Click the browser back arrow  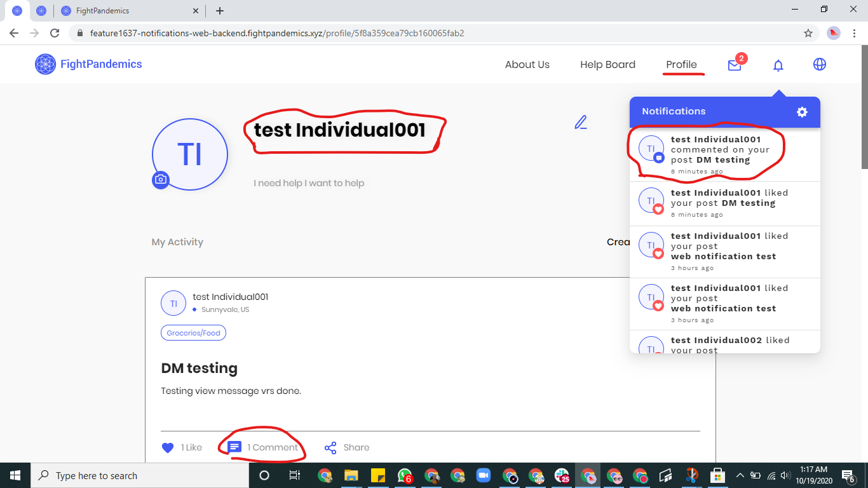pyautogui.click(x=14, y=33)
